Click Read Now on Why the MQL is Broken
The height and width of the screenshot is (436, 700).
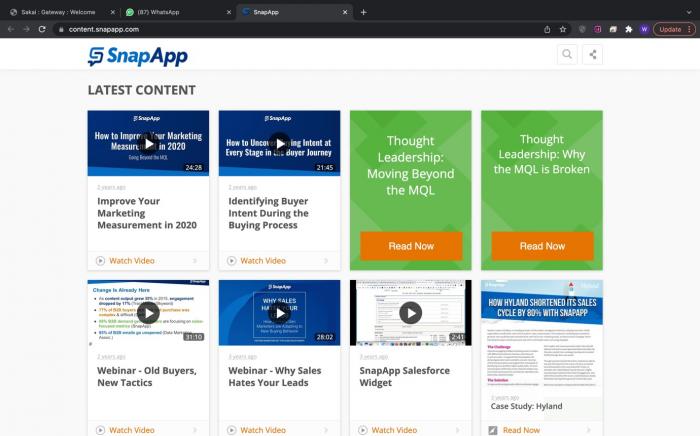pyautogui.click(x=542, y=246)
